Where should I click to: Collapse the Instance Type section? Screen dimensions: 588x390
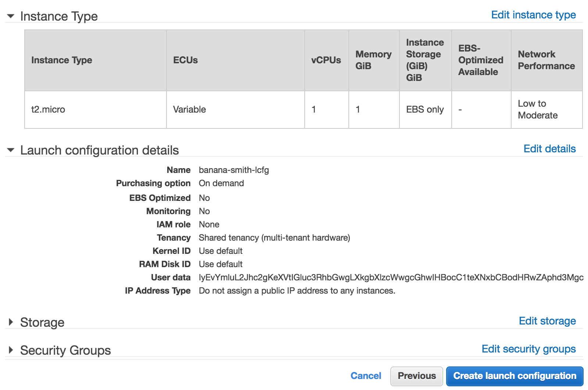pos(11,16)
